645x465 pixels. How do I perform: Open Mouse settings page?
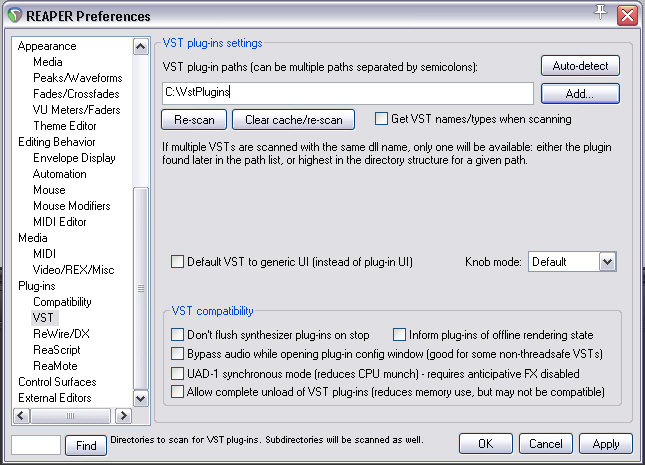[x=49, y=190]
